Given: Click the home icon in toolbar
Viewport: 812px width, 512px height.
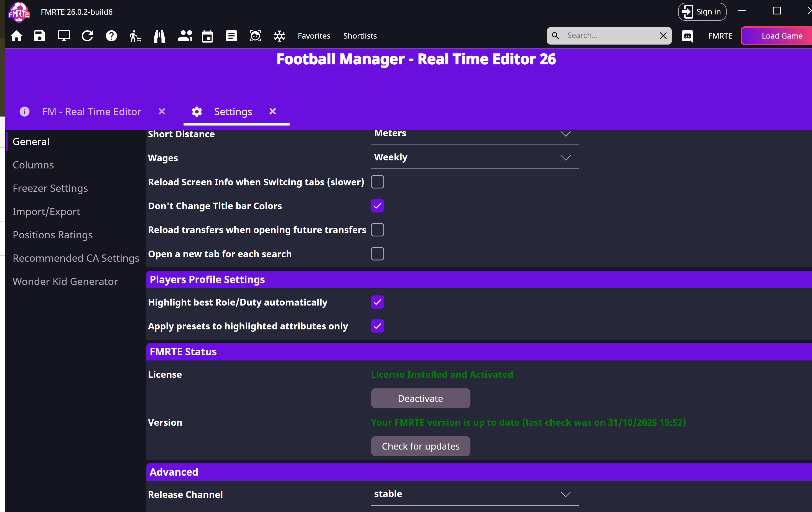Looking at the screenshot, I should coord(16,36).
